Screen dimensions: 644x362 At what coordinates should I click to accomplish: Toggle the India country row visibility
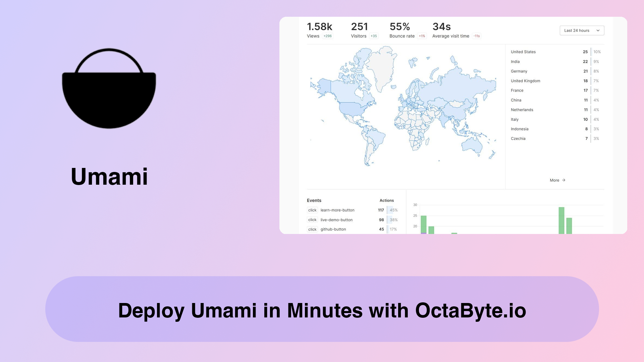tap(555, 61)
